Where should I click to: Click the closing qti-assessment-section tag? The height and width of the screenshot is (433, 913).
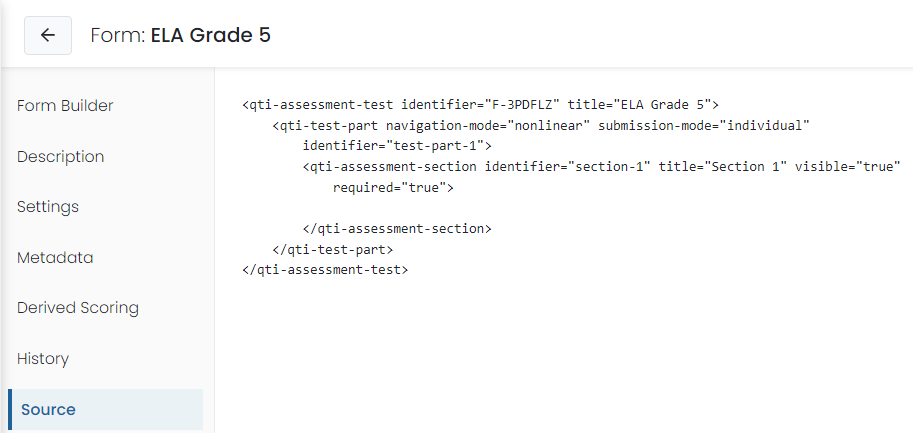(x=397, y=229)
